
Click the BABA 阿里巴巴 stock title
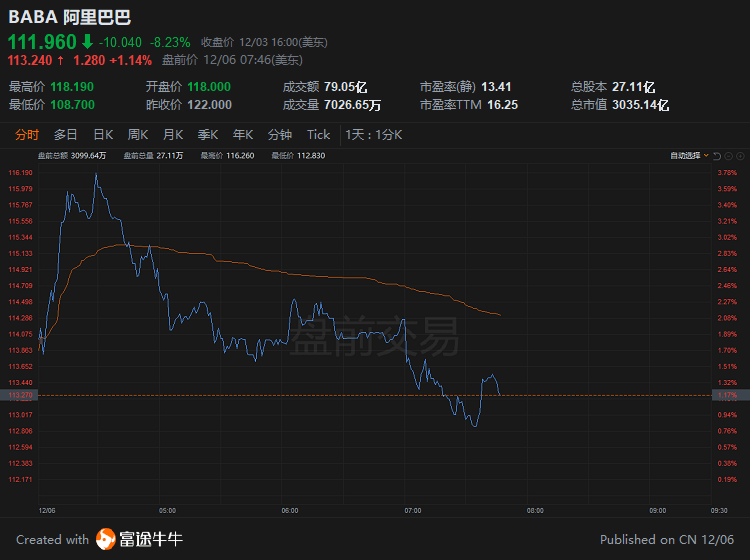click(70, 17)
